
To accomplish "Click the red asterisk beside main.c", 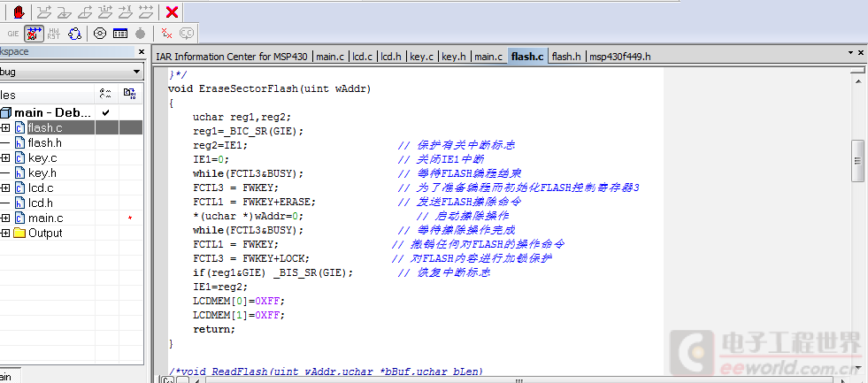I will [130, 218].
